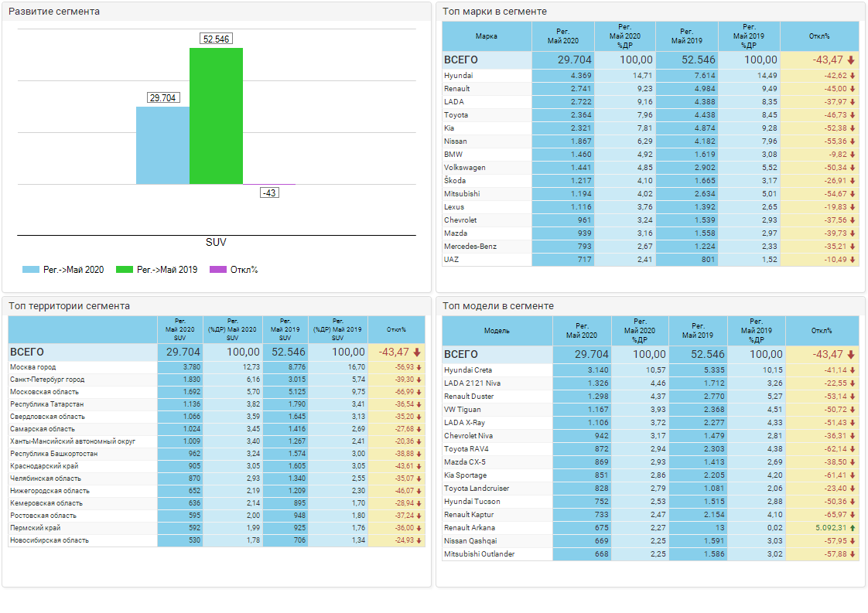
Task: Click the Откл% header in brands table
Action: pos(819,36)
